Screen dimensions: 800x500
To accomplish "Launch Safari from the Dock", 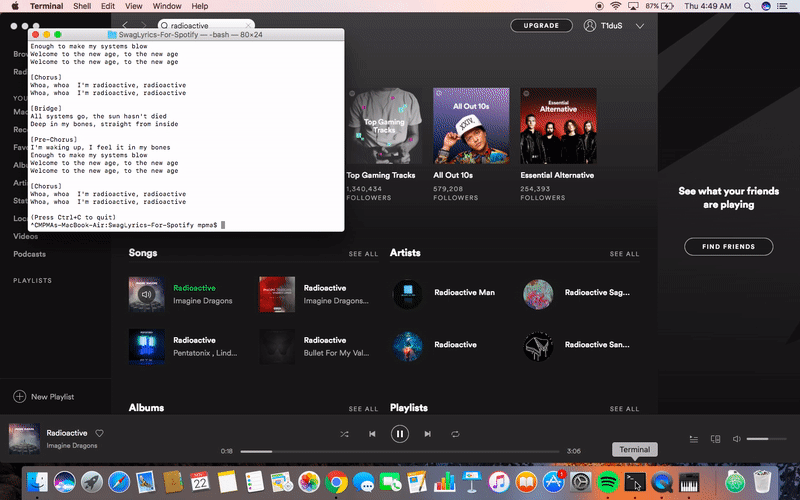I will (x=119, y=482).
